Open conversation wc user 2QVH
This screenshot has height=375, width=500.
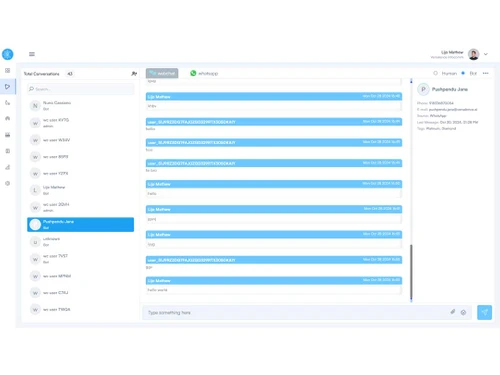(x=81, y=207)
